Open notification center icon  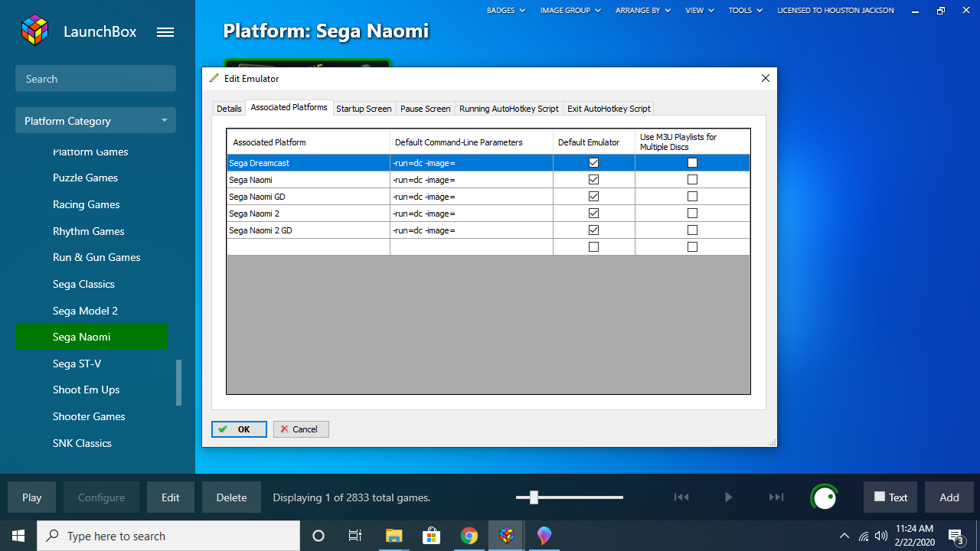click(955, 536)
